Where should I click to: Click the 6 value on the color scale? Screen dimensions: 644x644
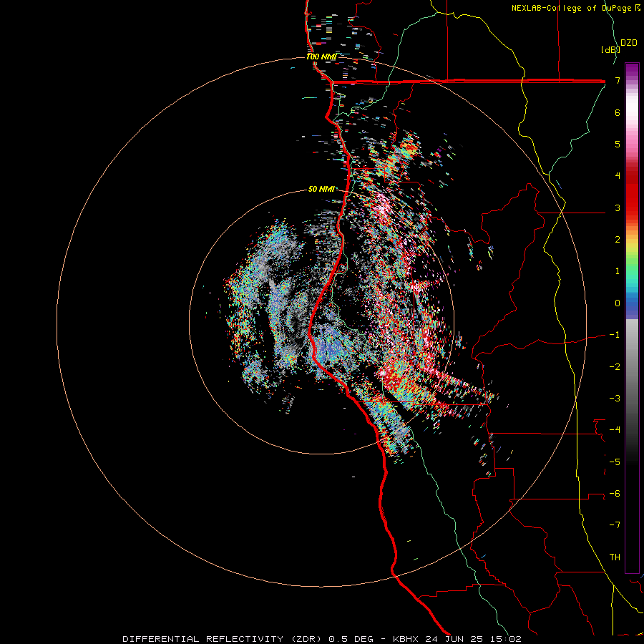point(618,112)
